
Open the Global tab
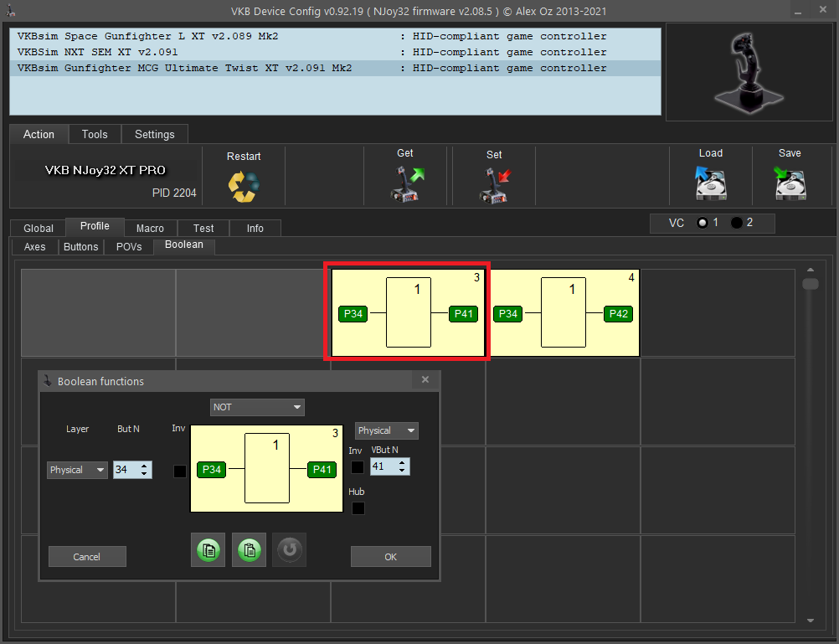[x=39, y=228]
